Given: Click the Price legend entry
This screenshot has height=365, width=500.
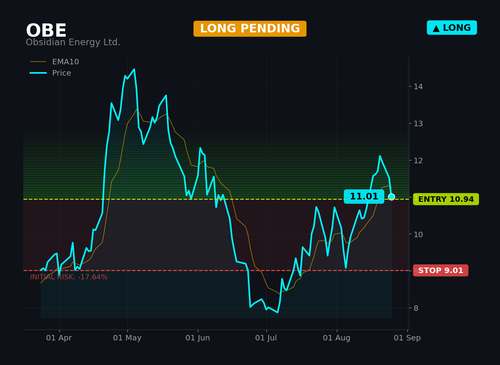Looking at the screenshot, I should point(50,73).
